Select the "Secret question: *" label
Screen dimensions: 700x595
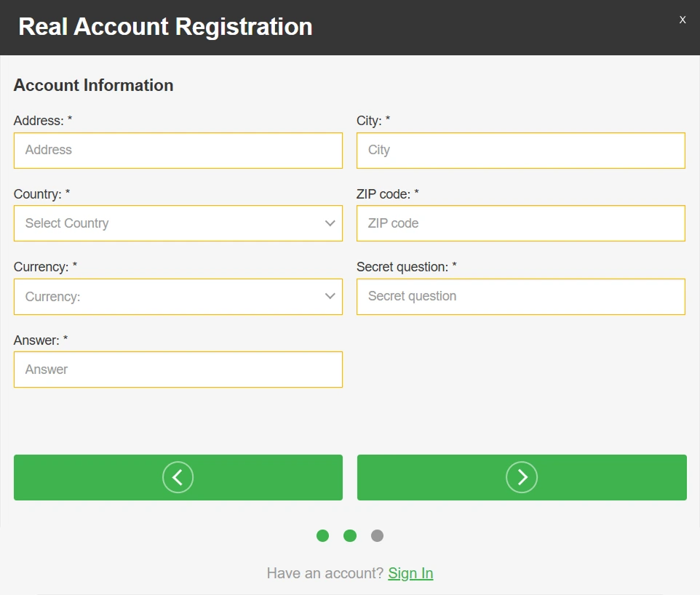tap(407, 267)
